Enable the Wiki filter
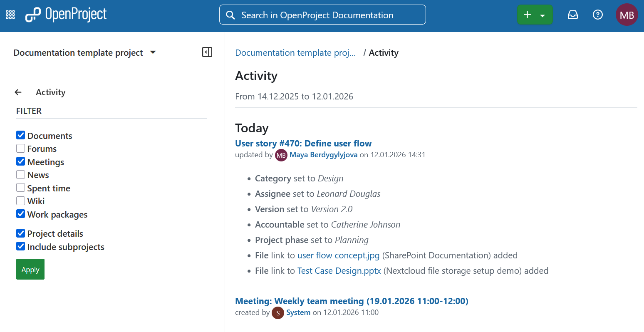The image size is (644, 332). pyautogui.click(x=20, y=200)
